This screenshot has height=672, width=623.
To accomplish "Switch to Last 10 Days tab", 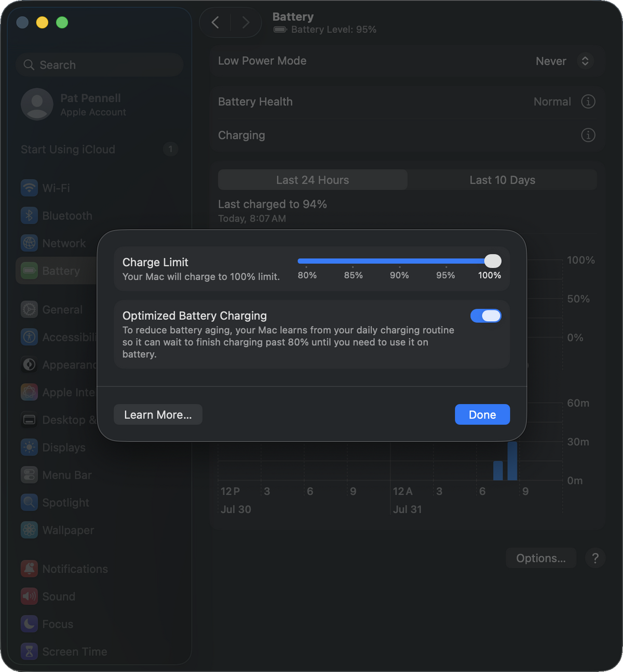I will tap(502, 180).
